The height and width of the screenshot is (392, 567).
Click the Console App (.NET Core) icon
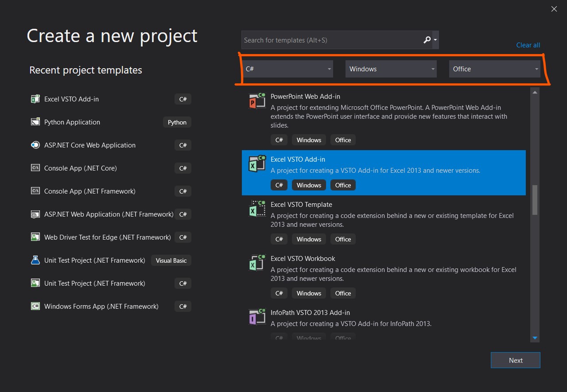[35, 168]
